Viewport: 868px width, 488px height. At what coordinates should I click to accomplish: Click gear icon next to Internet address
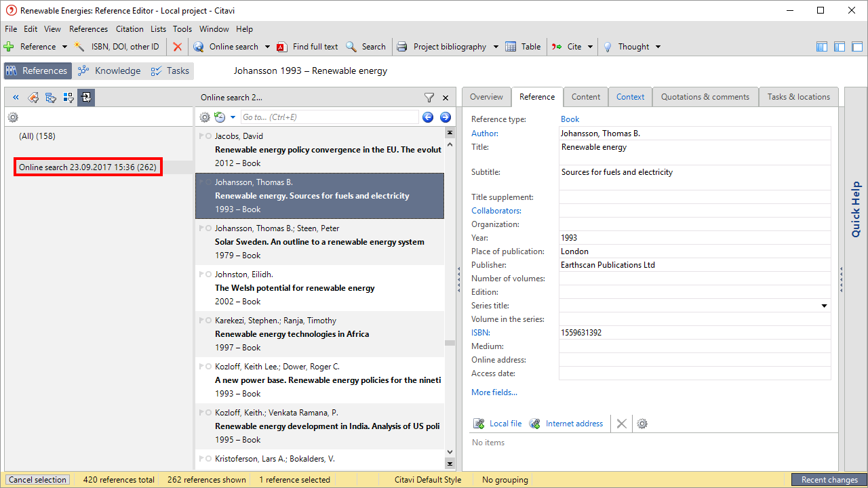point(642,424)
